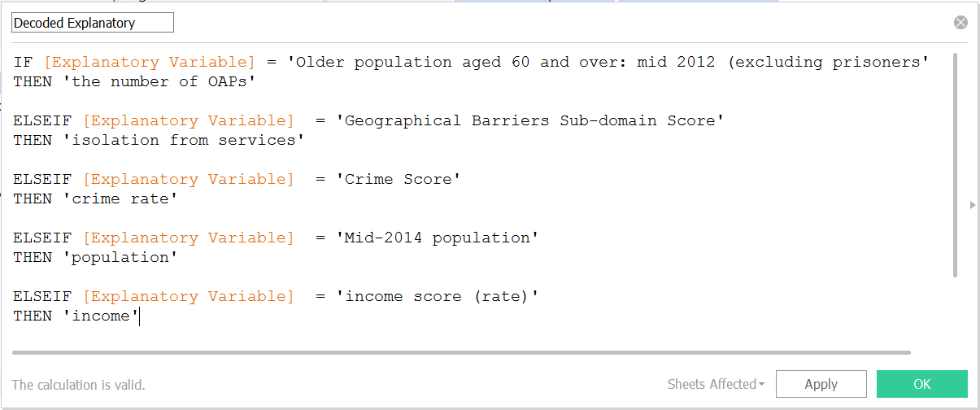This screenshot has width=980, height=410.
Task: Click [Explanatory Variable] in the Crime Score line
Action: (188, 179)
